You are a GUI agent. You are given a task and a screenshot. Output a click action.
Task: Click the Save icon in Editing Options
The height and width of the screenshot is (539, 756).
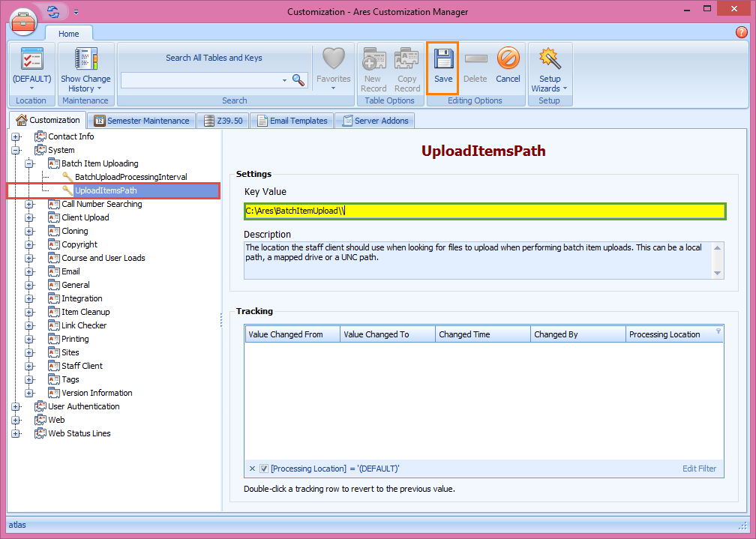pyautogui.click(x=442, y=58)
